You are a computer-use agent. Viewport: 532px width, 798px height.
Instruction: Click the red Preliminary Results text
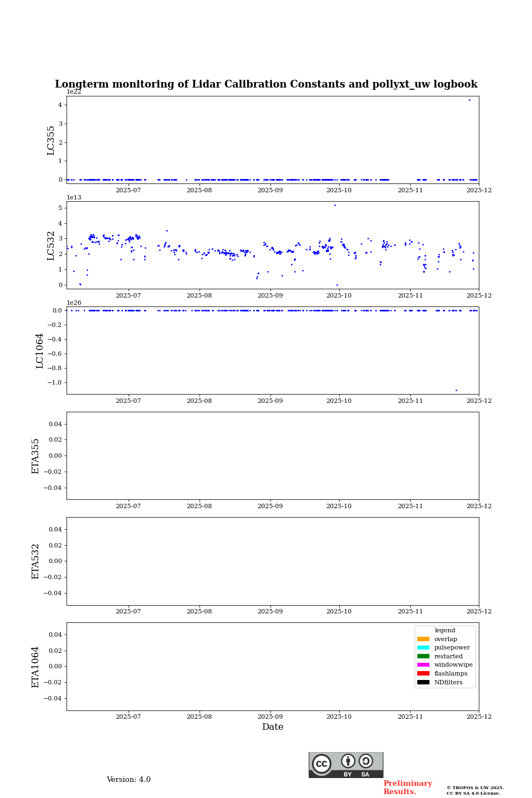tap(407, 787)
